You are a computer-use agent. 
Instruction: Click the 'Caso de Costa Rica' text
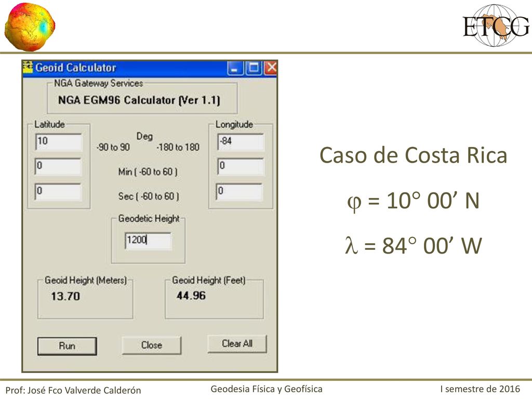[x=413, y=155]
